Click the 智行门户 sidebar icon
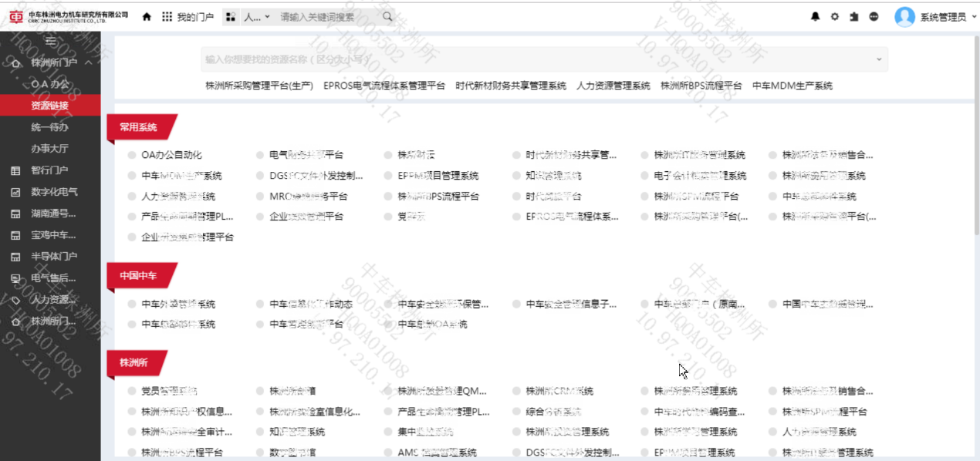980x461 pixels. [x=15, y=170]
